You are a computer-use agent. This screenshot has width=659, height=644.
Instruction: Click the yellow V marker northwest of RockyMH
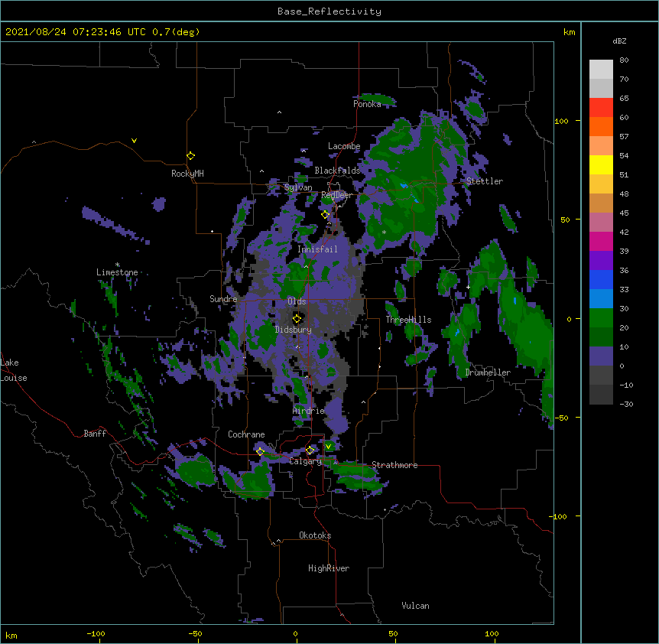tap(134, 141)
